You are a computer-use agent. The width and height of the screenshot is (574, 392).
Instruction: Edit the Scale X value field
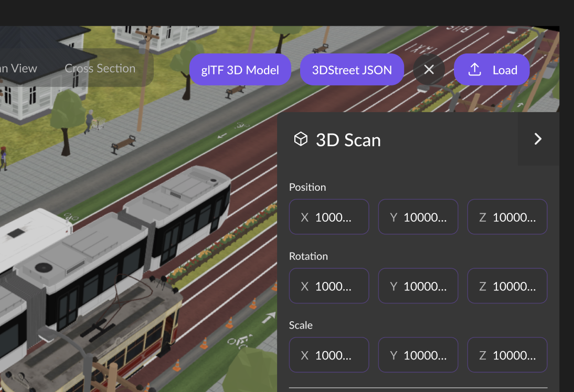tap(328, 355)
